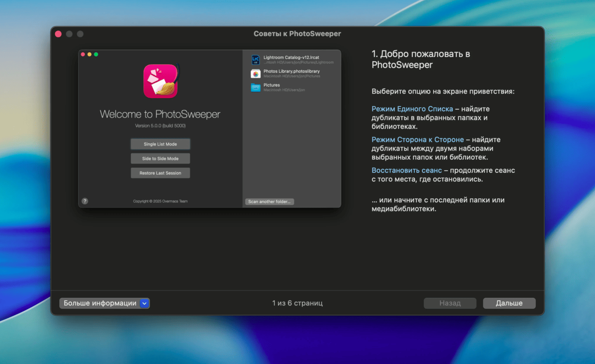The width and height of the screenshot is (595, 364).
Task: Choose the blue Pictures folder icon
Action: pyautogui.click(x=256, y=87)
